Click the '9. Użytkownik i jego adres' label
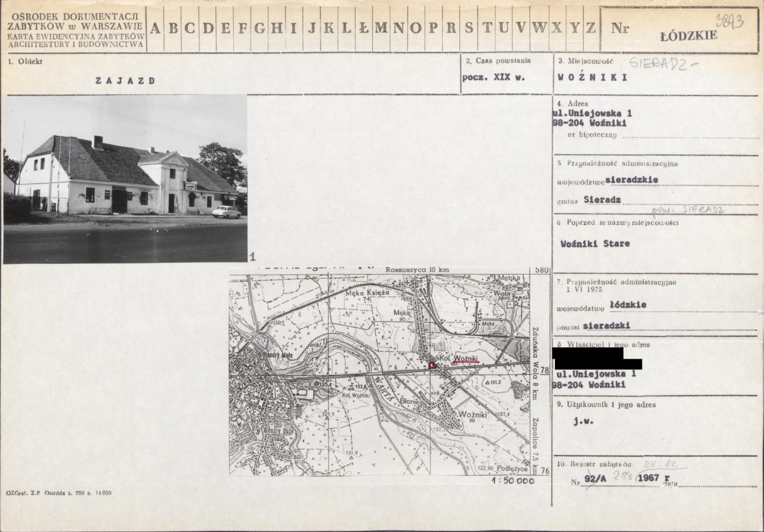The height and width of the screenshot is (532, 764). (x=606, y=405)
